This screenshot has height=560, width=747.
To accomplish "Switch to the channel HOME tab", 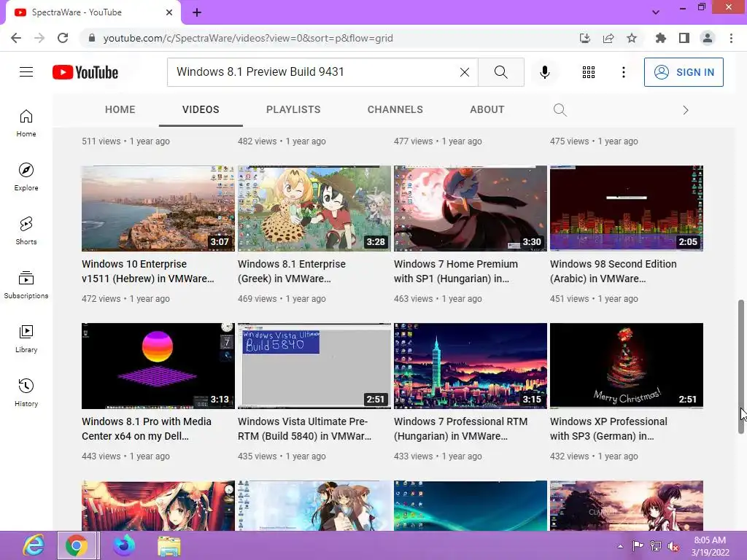I will click(x=120, y=109).
